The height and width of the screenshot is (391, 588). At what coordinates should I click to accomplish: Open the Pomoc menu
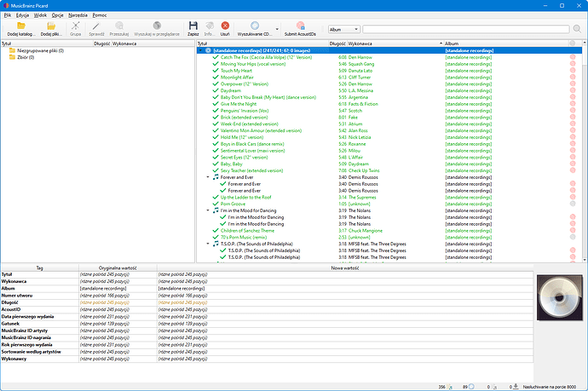100,15
